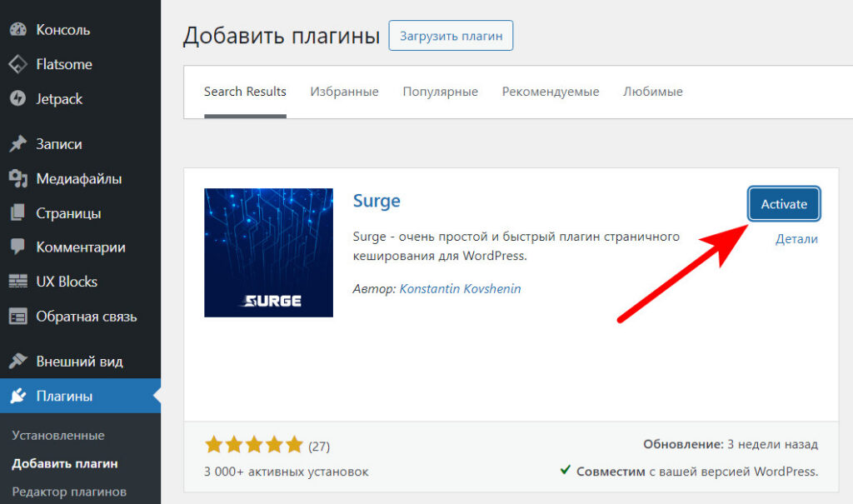The image size is (853, 504).
Task: Switch to Search Results tab
Action: pyautogui.click(x=245, y=92)
